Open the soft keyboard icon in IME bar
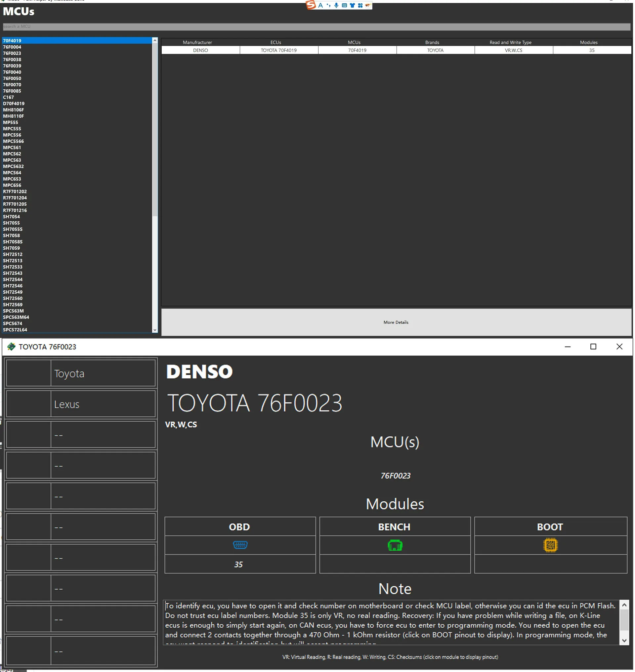635x672 pixels. [344, 5]
